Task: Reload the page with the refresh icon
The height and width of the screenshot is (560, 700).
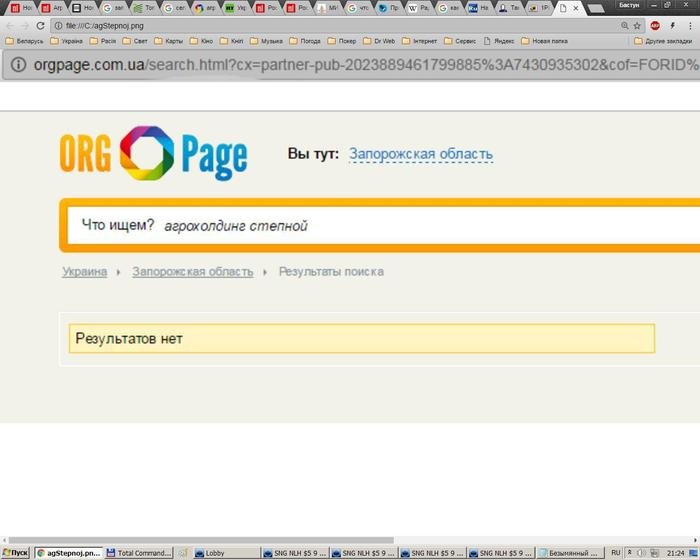Action: (41, 25)
